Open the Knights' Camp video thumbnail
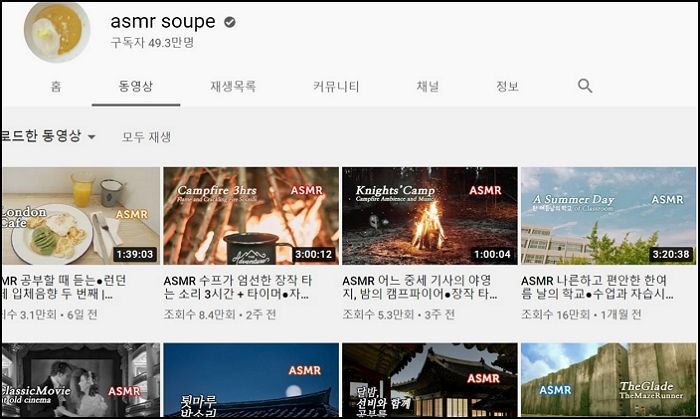The image size is (700, 419). [430, 216]
